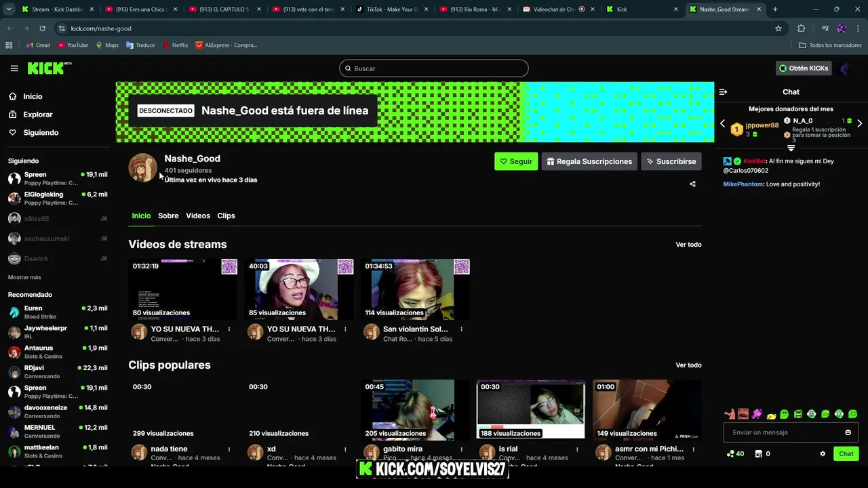The width and height of the screenshot is (868, 488).
Task: Play the asmr con mi Pichi clip thumbnail
Action: pos(647,410)
